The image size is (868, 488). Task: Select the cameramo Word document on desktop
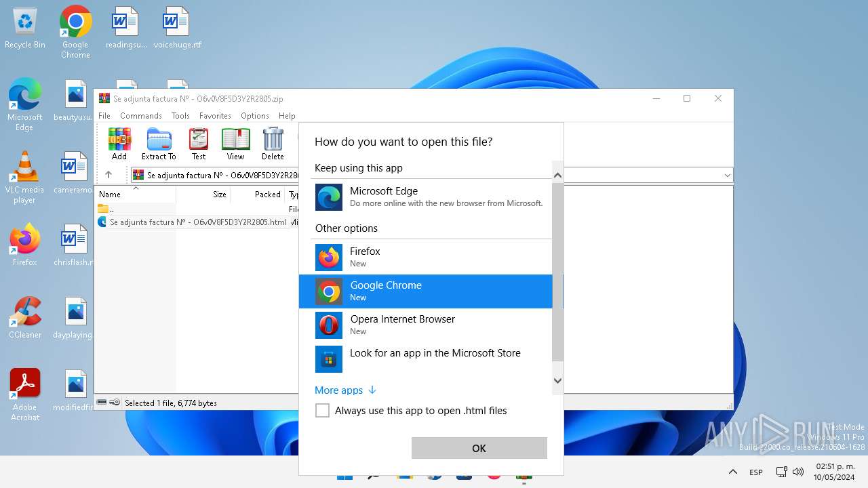coord(73,174)
